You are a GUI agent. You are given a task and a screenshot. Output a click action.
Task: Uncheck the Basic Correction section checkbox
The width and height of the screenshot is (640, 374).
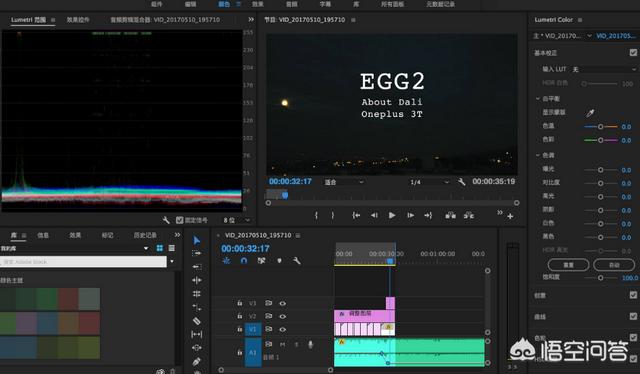[x=633, y=53]
